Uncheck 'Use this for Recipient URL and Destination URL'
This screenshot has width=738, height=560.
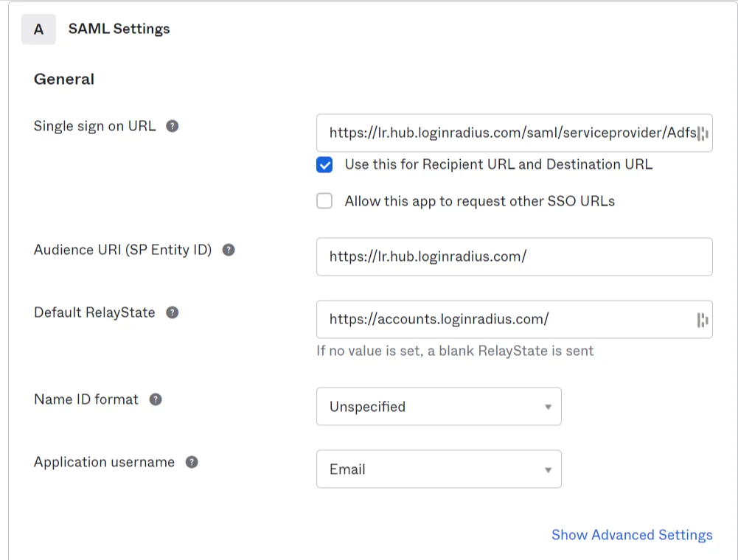(x=324, y=165)
